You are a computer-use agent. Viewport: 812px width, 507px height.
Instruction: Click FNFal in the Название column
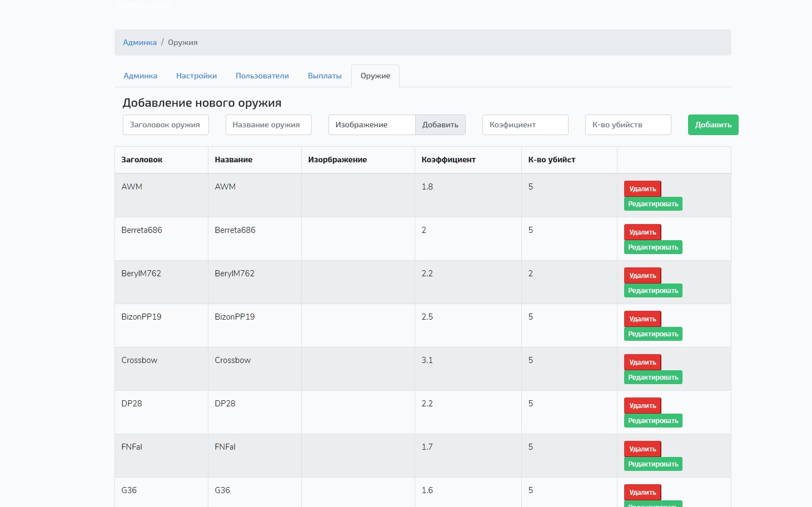coord(225,447)
